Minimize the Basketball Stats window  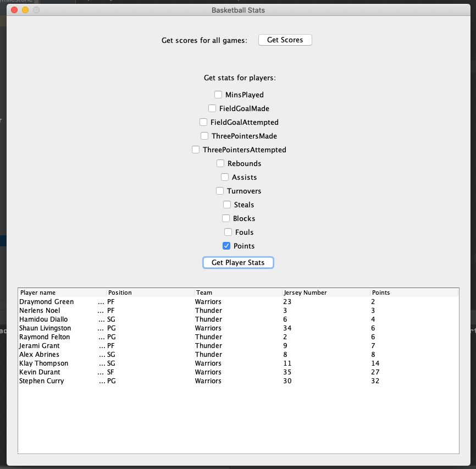point(25,10)
